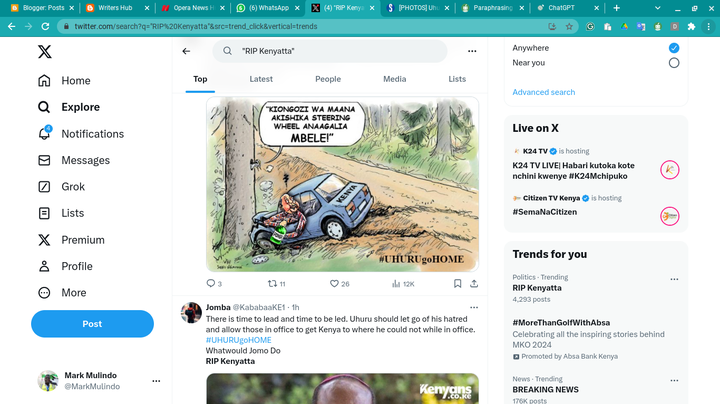Open the crashed car cartoon image
Screen dimensions: 720x404
(342, 184)
